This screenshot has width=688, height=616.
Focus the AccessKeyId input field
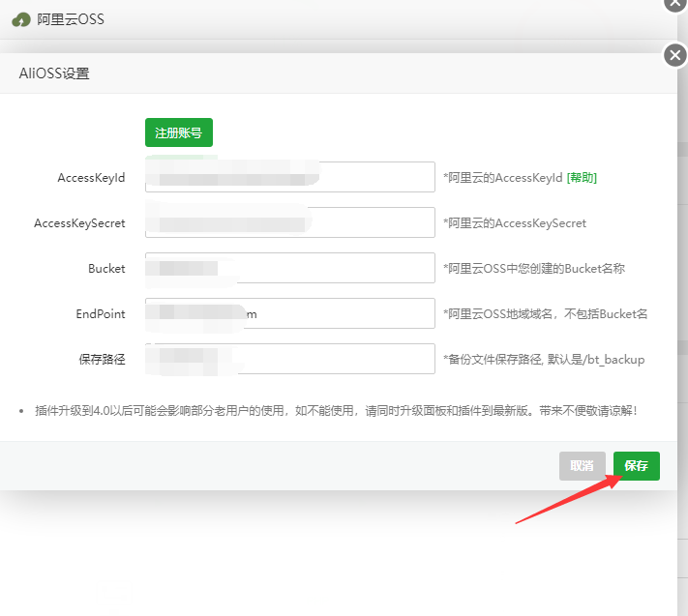pyautogui.click(x=290, y=177)
